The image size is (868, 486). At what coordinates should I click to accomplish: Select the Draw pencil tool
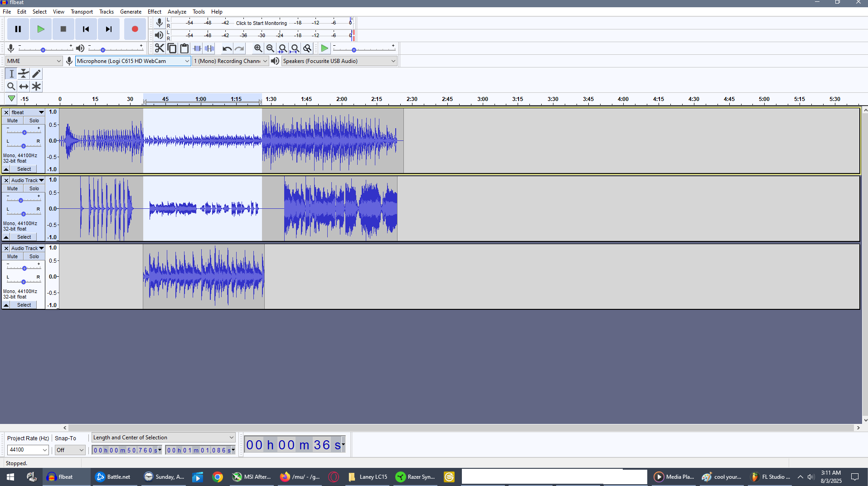[x=36, y=73]
